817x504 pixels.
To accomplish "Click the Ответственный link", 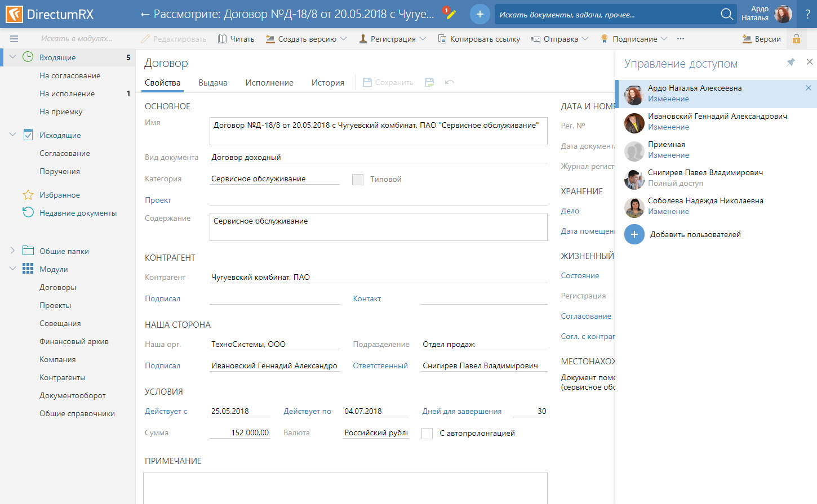I will pos(380,365).
